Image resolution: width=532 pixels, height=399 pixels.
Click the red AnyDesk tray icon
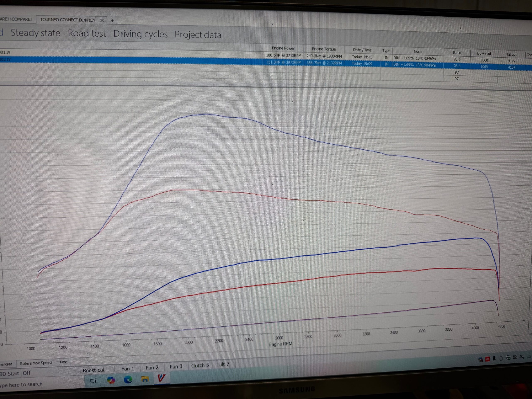tap(488, 359)
